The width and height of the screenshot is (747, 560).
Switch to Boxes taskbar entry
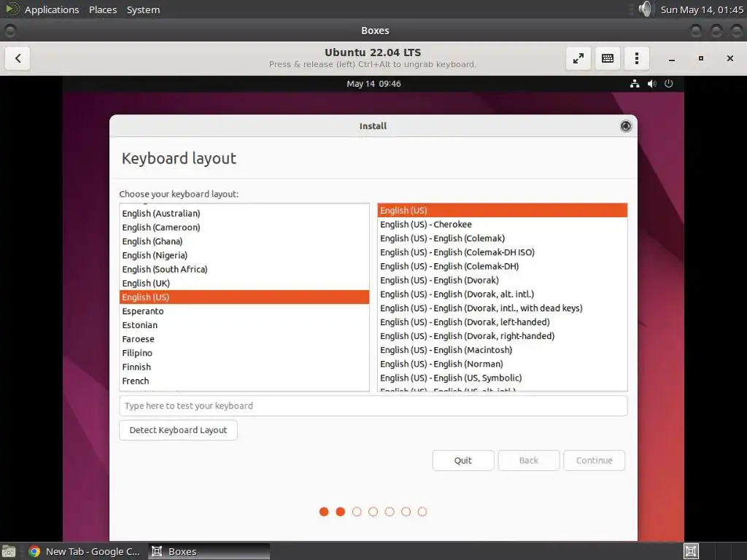click(209, 551)
